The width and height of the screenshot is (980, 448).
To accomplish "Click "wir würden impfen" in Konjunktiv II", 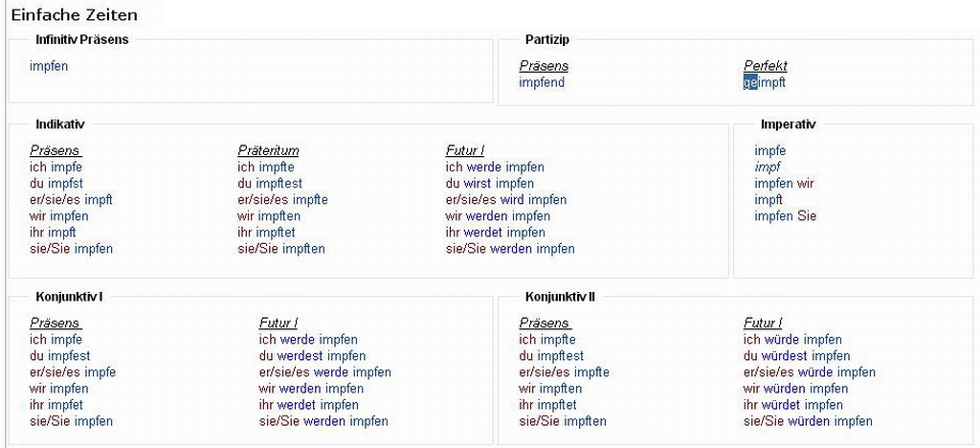I will click(795, 388).
